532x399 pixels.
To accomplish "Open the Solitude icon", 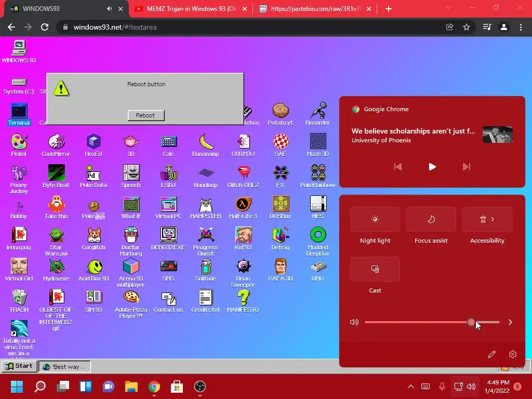I will click(206, 270).
